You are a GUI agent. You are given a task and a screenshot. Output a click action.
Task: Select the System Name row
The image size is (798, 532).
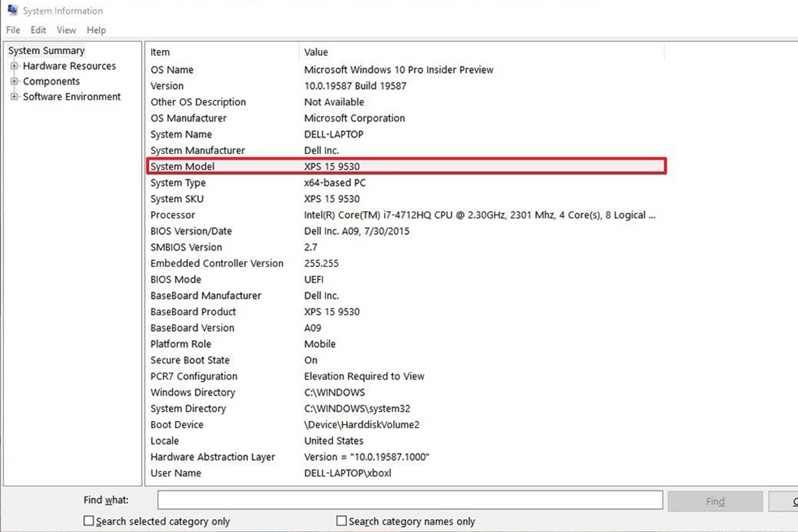coord(406,134)
